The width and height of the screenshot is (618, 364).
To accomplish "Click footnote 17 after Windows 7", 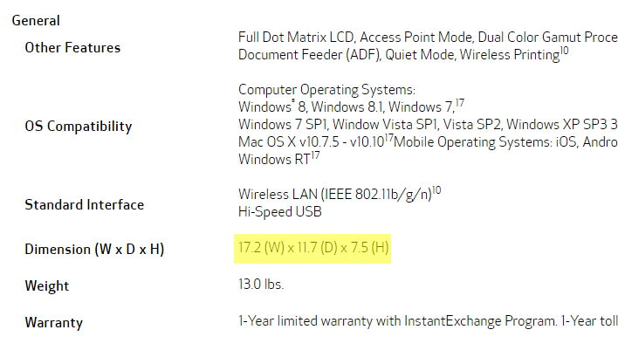I will pyautogui.click(x=460, y=103).
